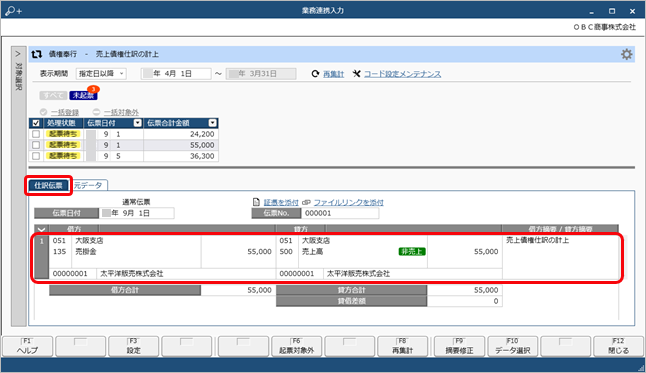
Task: Click the end date field 3月31日
Action: [261, 74]
